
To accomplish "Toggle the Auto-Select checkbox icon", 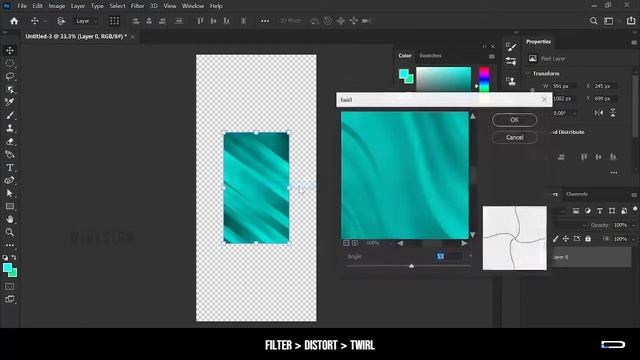I will [x=61, y=21].
